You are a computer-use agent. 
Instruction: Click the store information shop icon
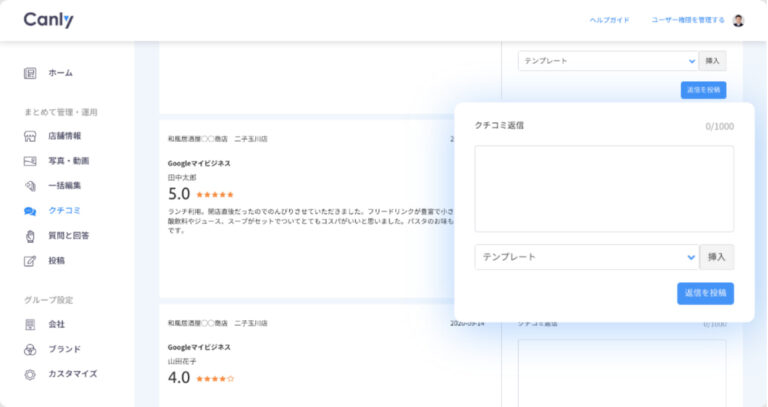(x=30, y=136)
